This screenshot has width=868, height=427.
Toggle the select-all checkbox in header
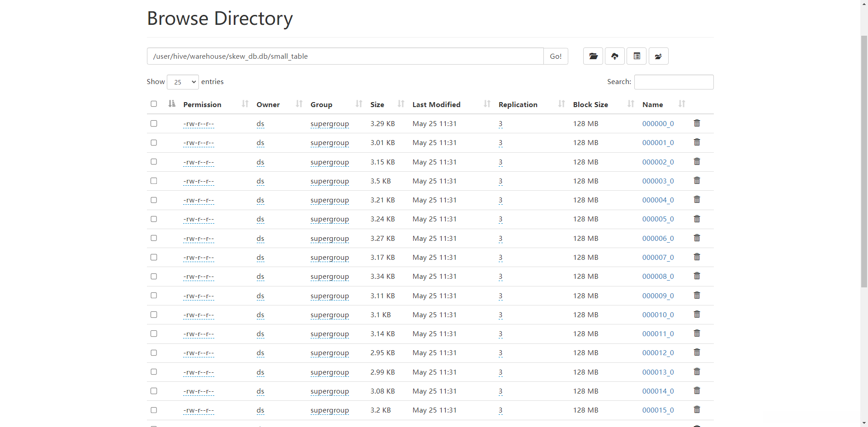(x=154, y=104)
